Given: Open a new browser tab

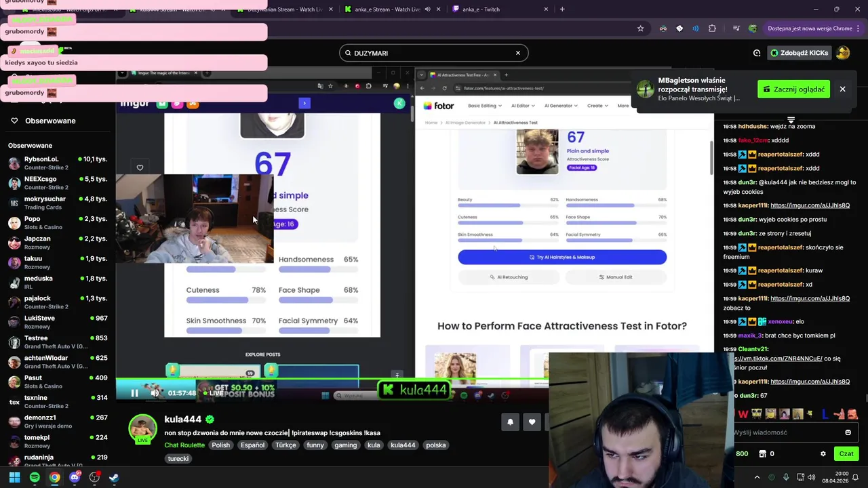Looking at the screenshot, I should click(562, 9).
